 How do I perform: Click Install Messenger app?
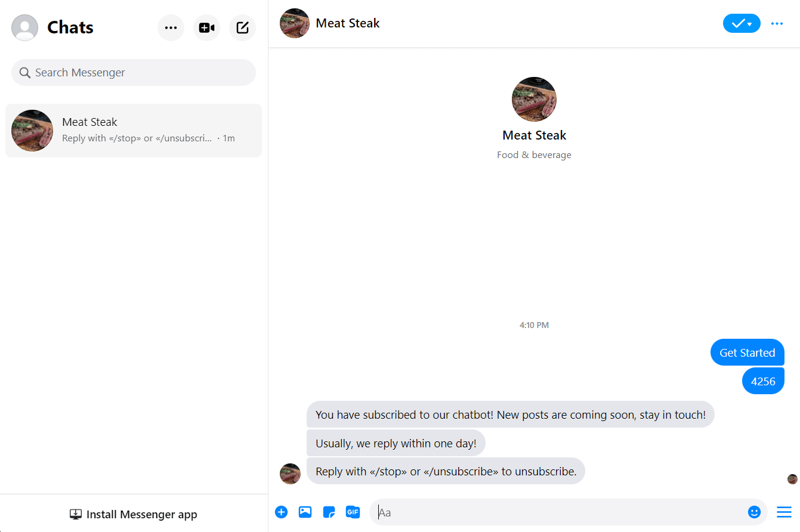pyautogui.click(x=134, y=514)
